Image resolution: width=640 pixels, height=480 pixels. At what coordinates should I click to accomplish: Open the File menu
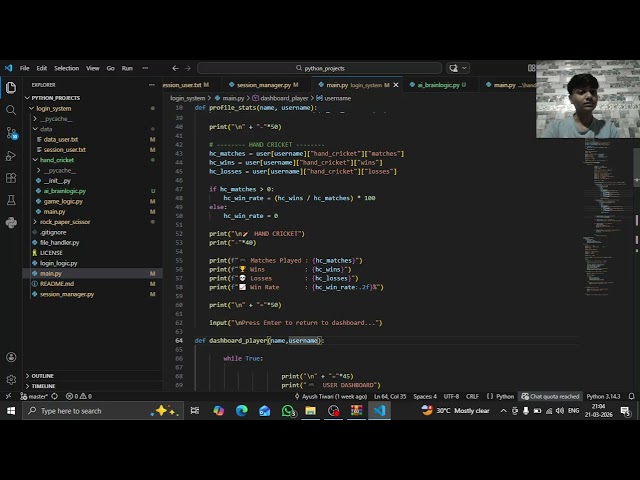coord(24,68)
